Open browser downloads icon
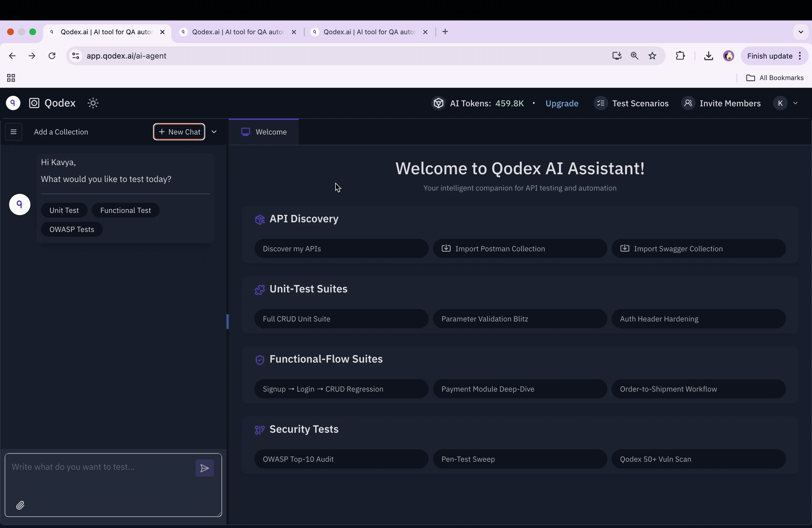 coord(708,56)
